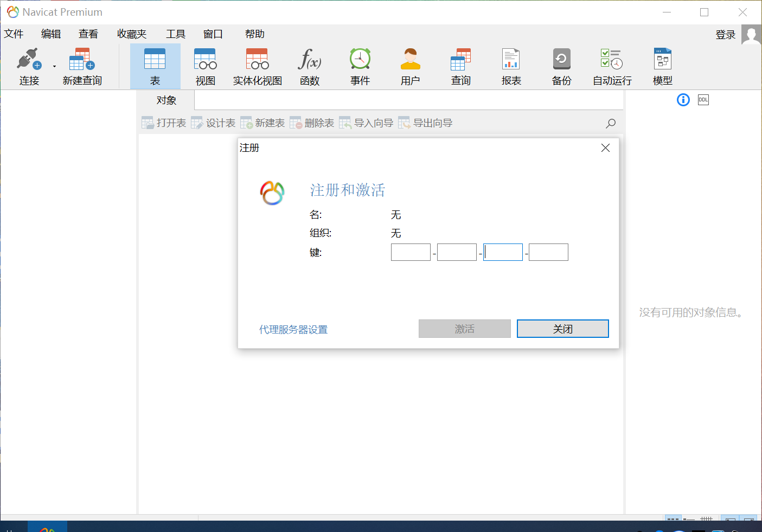Viewport: 762px width, 532px height.
Task: Open the Backup icon
Action: point(561,60)
